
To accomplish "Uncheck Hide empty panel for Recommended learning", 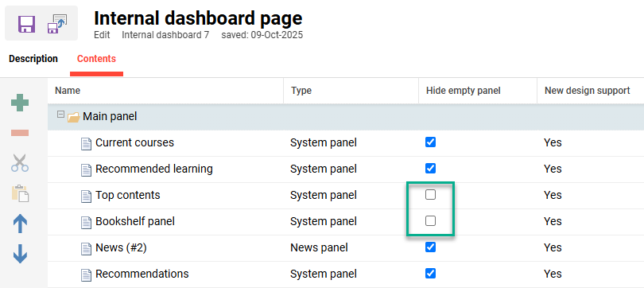I will point(430,169).
